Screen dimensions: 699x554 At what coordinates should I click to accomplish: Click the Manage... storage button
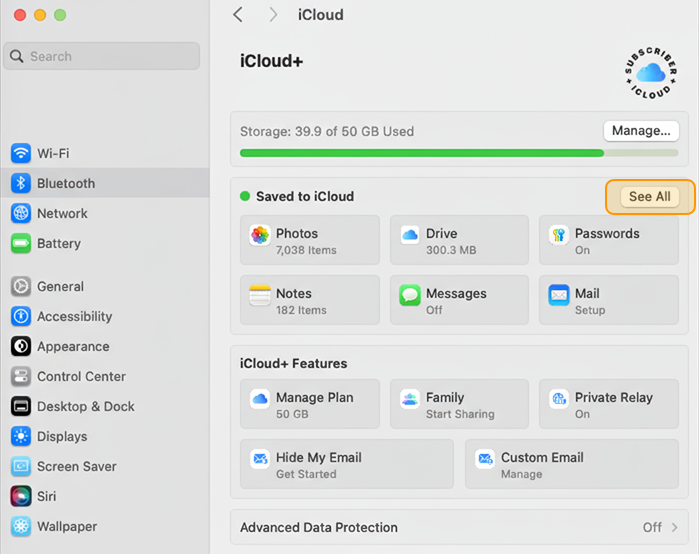click(x=641, y=131)
